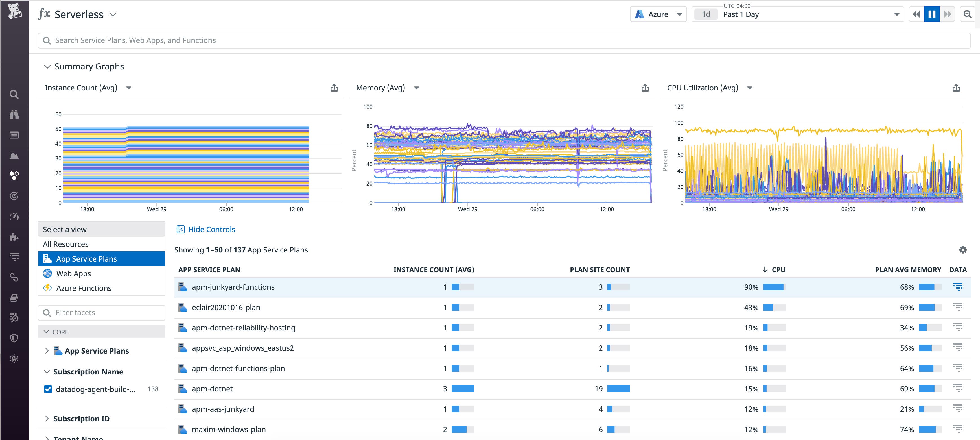Open the Watchdog binoculars icon in sidebar
This screenshot has height=440, width=980.
click(14, 115)
